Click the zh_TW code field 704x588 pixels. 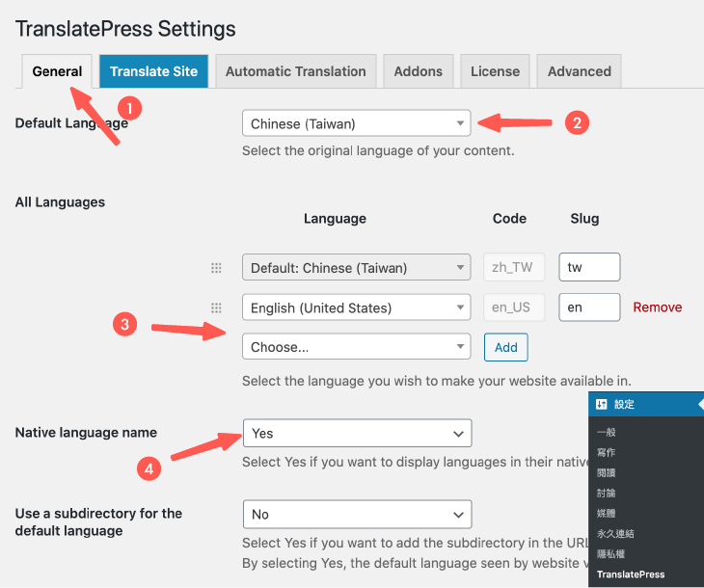coord(514,267)
